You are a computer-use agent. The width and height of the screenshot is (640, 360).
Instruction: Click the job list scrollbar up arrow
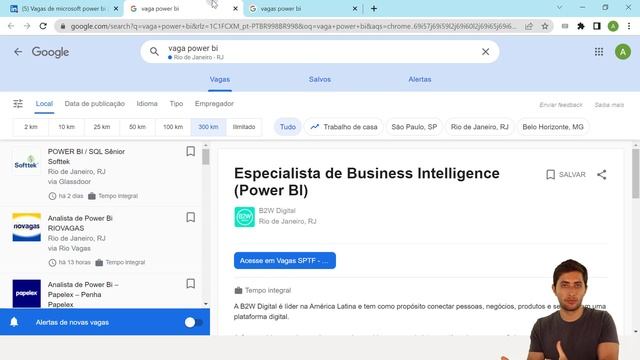click(205, 145)
